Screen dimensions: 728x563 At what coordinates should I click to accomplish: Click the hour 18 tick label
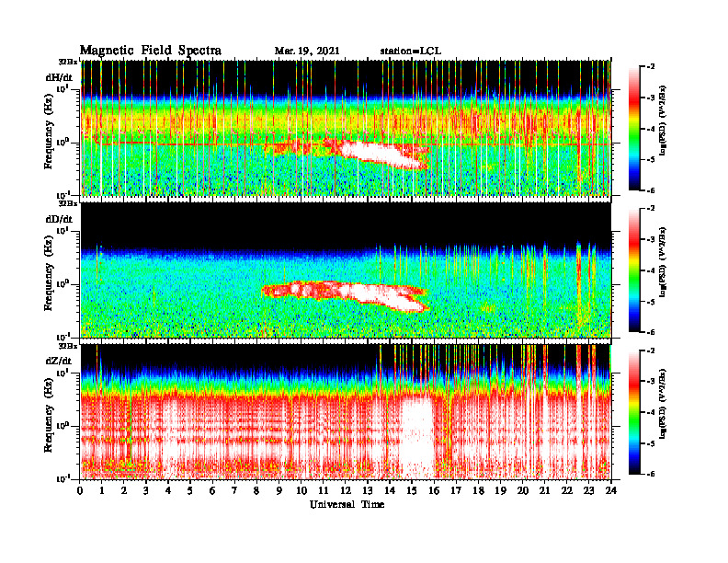[478, 491]
